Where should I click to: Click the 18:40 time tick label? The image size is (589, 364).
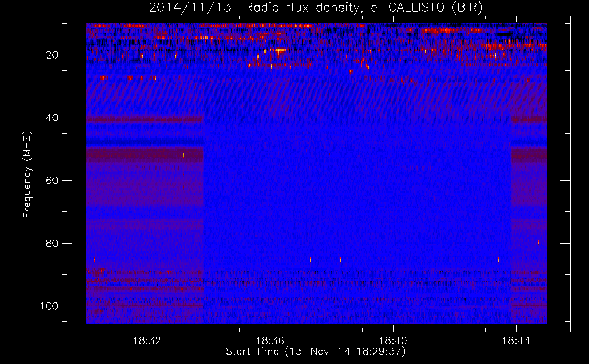(x=393, y=341)
